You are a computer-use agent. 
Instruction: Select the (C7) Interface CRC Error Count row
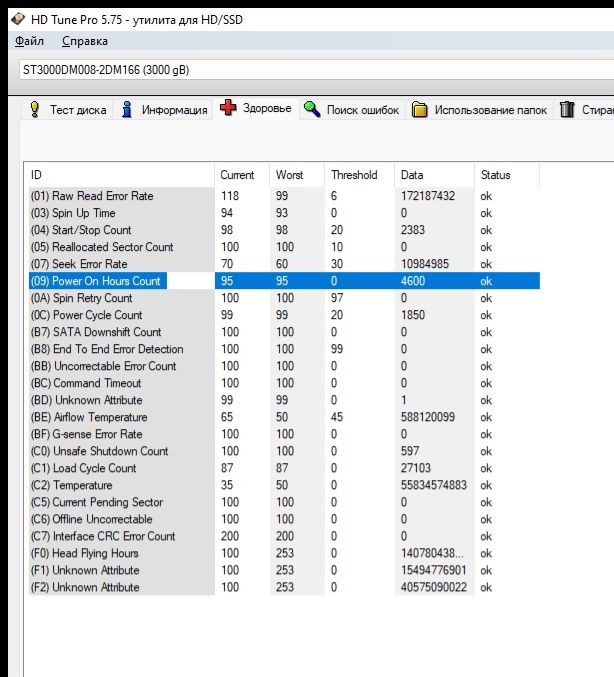coord(284,536)
